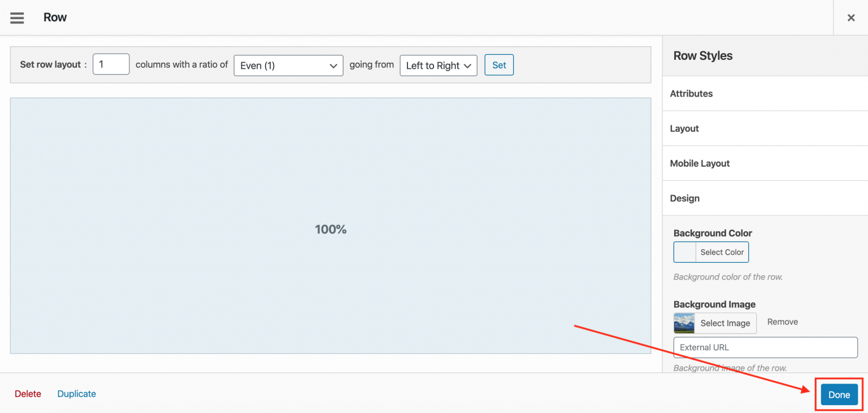868x413 pixels.
Task: Edit the row layout column count field
Action: [x=111, y=64]
